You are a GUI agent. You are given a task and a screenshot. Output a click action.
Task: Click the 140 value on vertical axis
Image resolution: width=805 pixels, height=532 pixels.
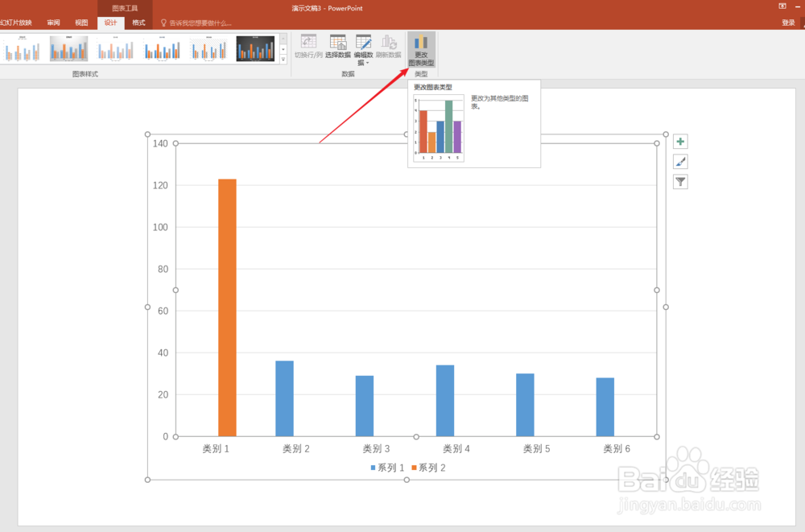(x=160, y=143)
